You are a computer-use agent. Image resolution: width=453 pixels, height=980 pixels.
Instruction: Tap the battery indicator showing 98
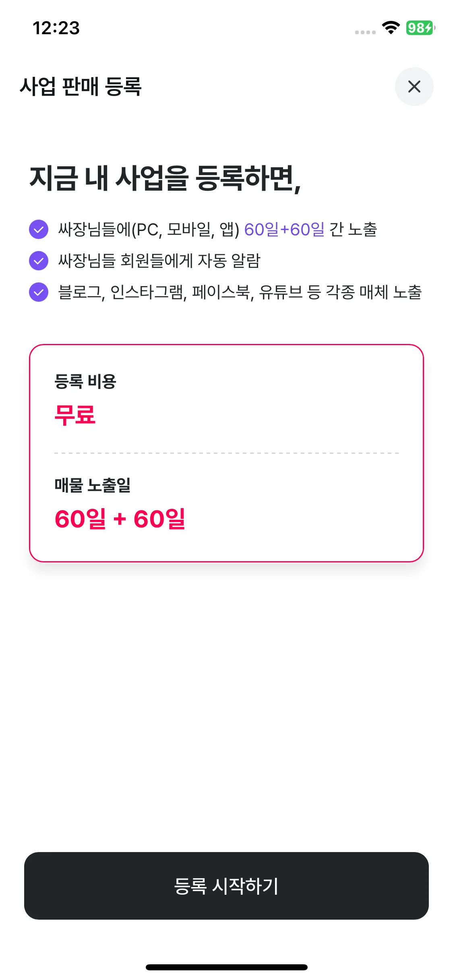(420, 28)
